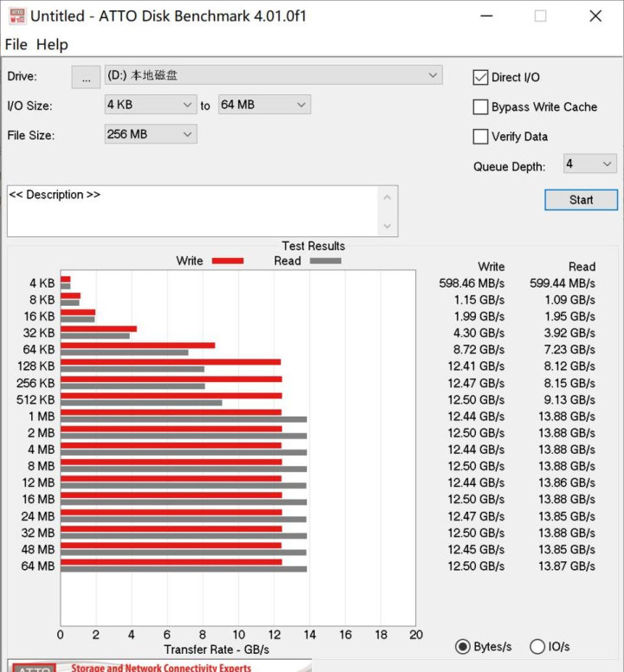Image resolution: width=624 pixels, height=672 pixels.
Task: Click the ATTO app icon in title bar
Action: click(17, 16)
